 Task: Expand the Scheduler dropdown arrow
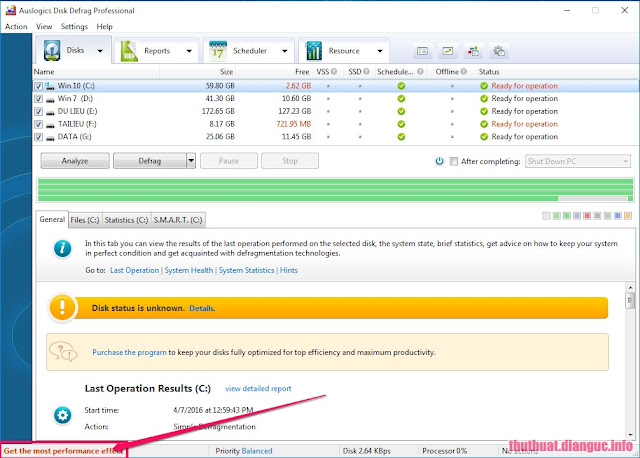click(x=284, y=51)
